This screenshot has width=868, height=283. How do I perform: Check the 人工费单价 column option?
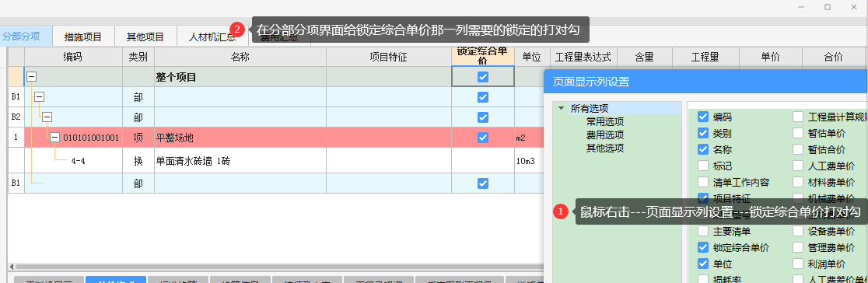pos(798,166)
